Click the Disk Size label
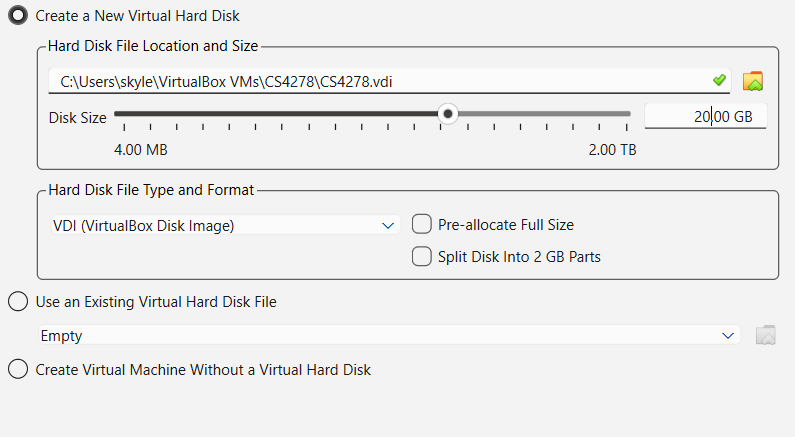The width and height of the screenshot is (795, 437). tap(78, 117)
